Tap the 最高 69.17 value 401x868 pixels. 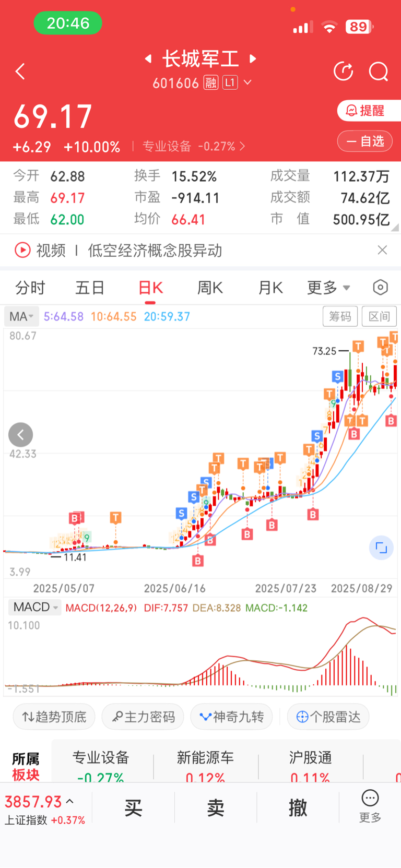click(x=67, y=198)
